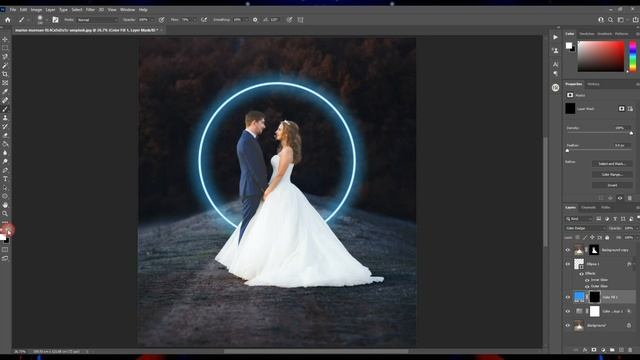Open the Layers panel Opacity dropdown

[637, 228]
